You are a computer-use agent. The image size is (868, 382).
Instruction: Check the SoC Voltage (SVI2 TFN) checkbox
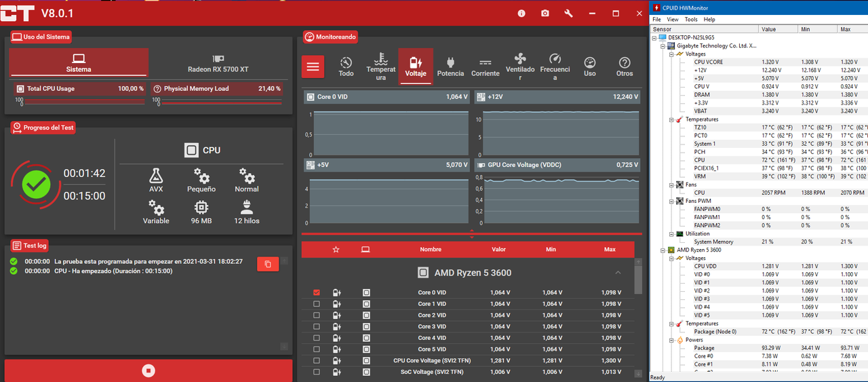pyautogui.click(x=317, y=372)
